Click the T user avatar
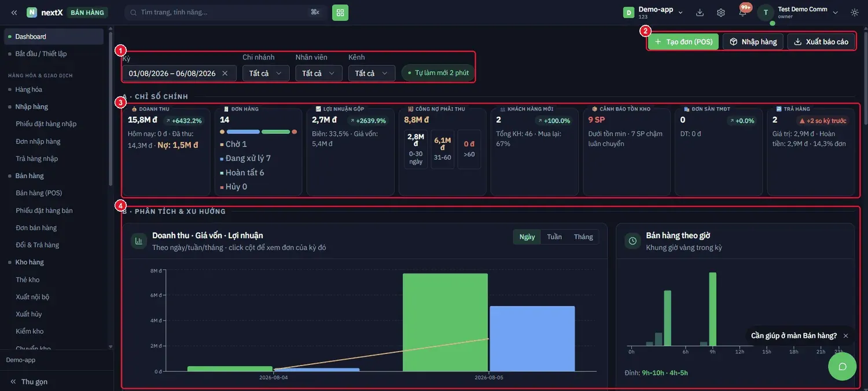This screenshot has height=391, width=868. click(x=766, y=12)
